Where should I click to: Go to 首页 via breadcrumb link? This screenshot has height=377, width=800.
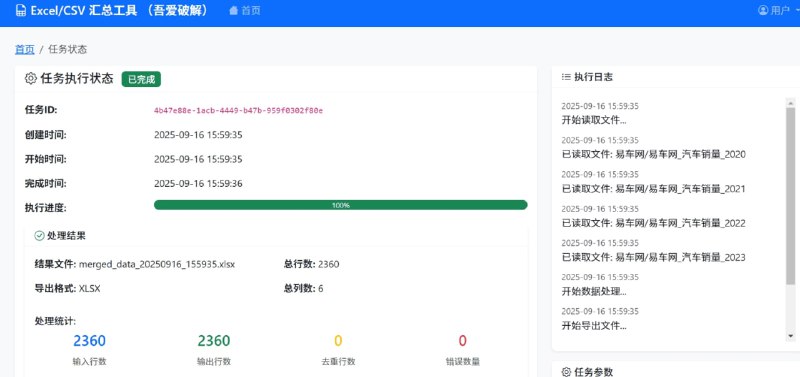click(x=24, y=49)
